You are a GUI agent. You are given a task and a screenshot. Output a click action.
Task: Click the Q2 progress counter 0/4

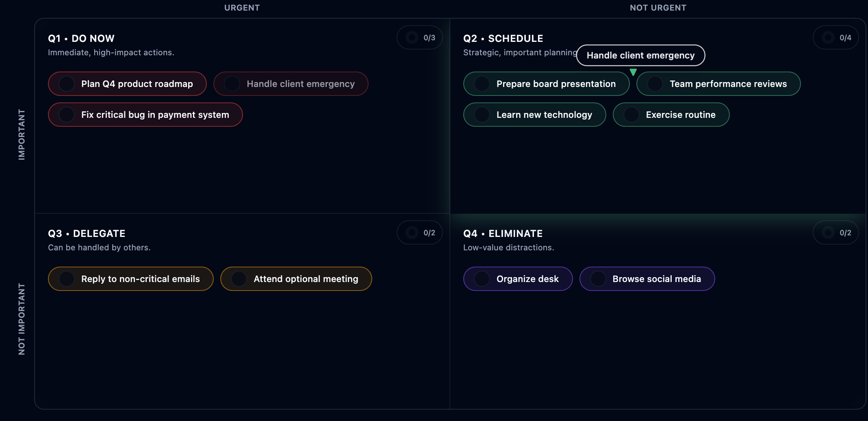coord(836,38)
